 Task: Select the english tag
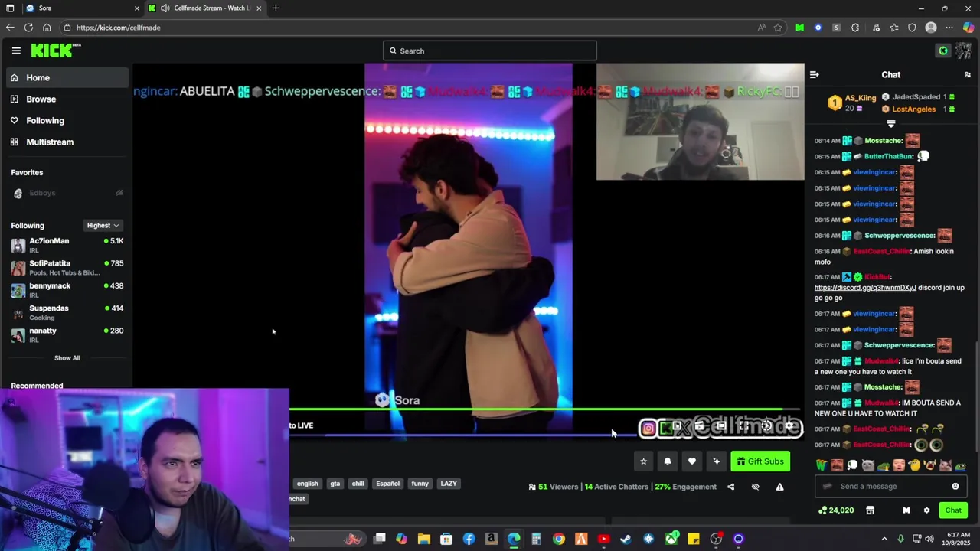pyautogui.click(x=307, y=484)
